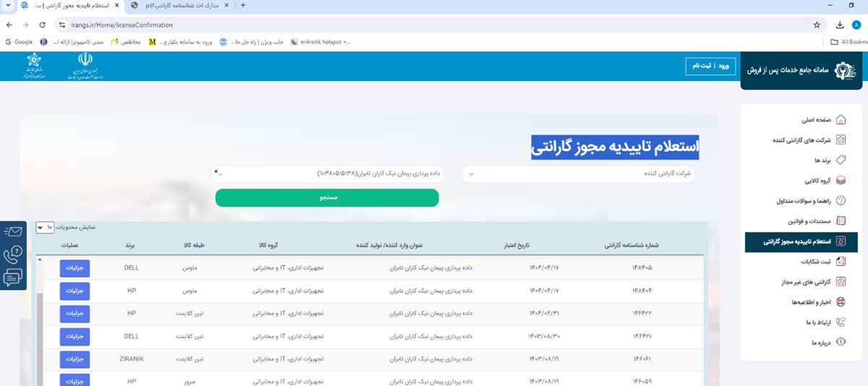Click the ورود login link
This screenshot has width=868, height=386.
pyautogui.click(x=723, y=67)
